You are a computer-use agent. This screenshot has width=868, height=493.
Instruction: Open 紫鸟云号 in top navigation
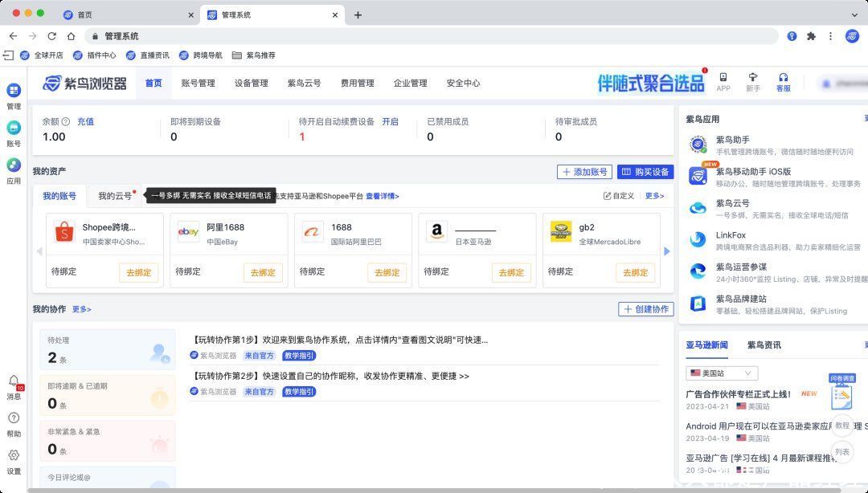pyautogui.click(x=305, y=83)
